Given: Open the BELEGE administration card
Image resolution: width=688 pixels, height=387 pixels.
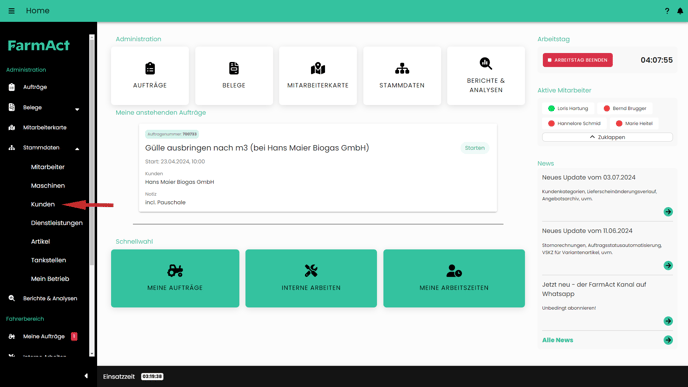Looking at the screenshot, I should [x=234, y=75].
